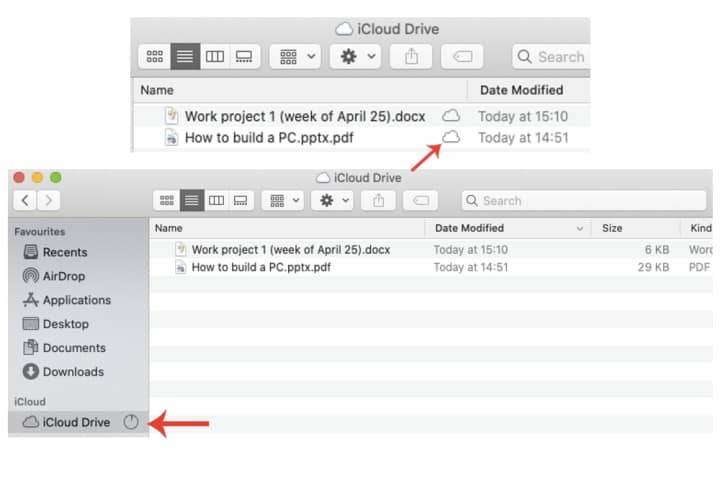Switch to gallery view in upper Finder window
Screen dimensions: 720x480
(x=244, y=56)
